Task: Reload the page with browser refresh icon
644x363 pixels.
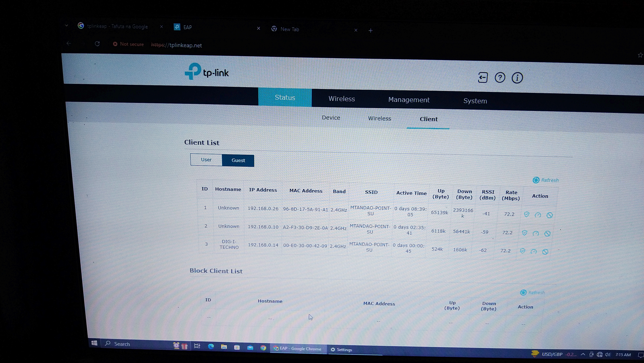Action: pyautogui.click(x=97, y=44)
